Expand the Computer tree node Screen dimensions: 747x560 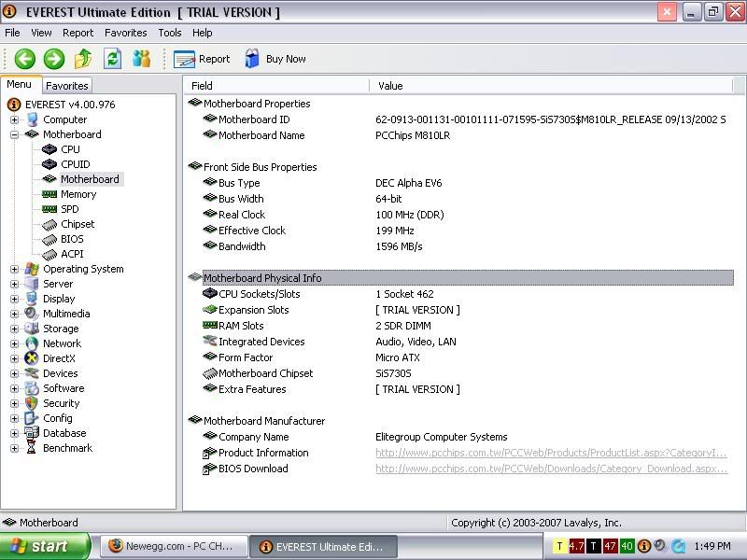tap(14, 119)
